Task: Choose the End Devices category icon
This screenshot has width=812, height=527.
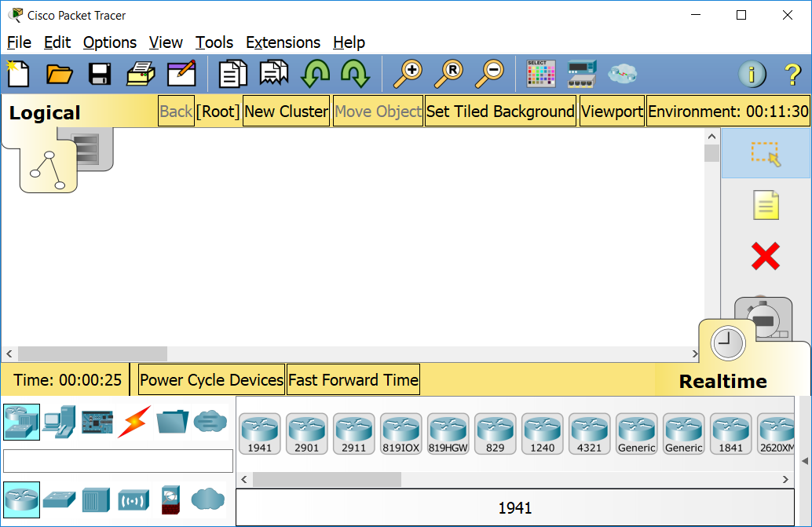Action: click(x=59, y=423)
